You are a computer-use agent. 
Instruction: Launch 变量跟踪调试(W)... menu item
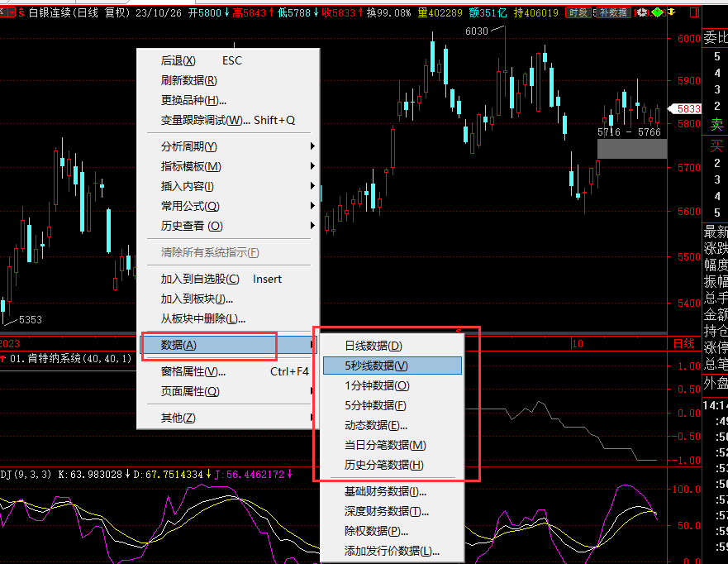[x=228, y=121]
